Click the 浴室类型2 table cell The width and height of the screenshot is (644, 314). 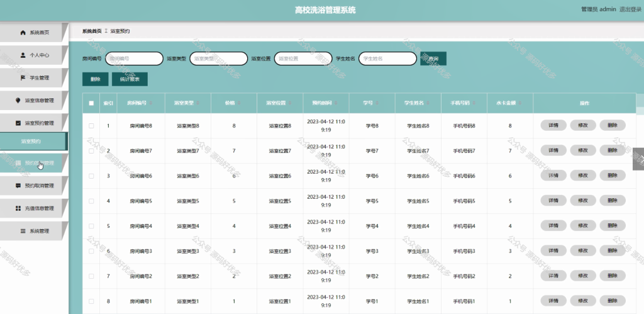188,276
